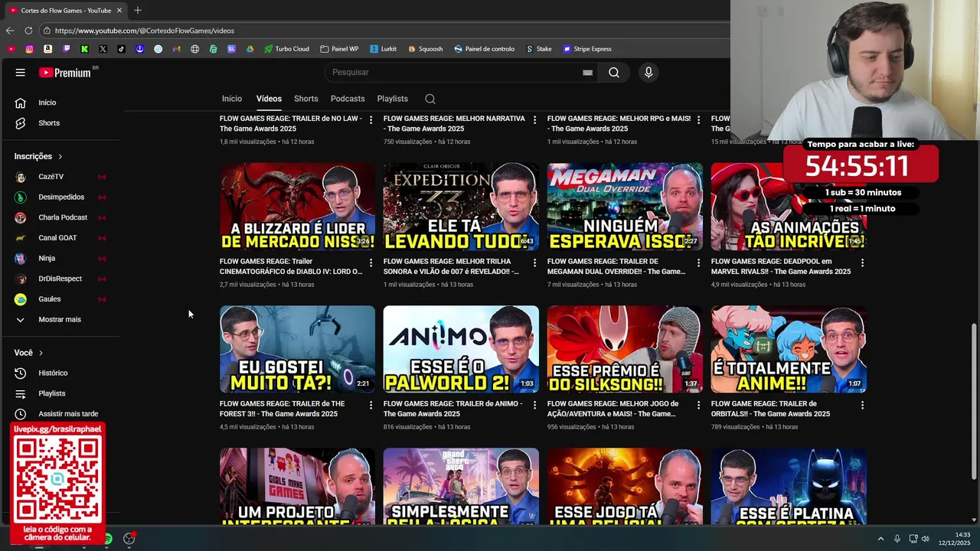Switch to the Shorts channel tab
Screen dimensions: 980x551
(306, 99)
